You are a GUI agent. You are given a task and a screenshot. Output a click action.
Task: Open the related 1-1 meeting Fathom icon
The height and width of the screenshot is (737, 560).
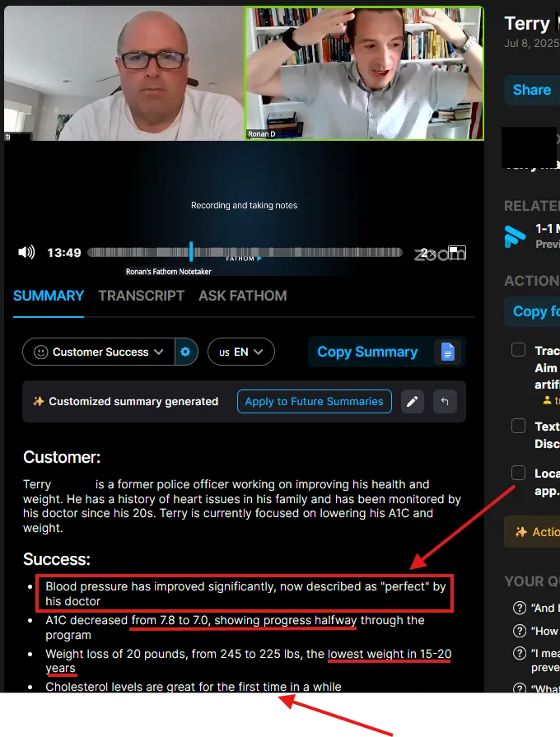(515, 236)
